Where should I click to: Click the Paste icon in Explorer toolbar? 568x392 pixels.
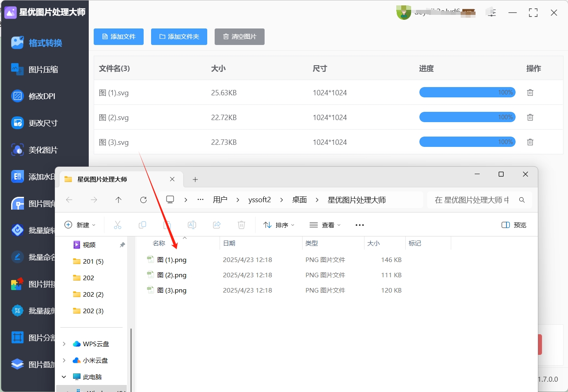[167, 225]
